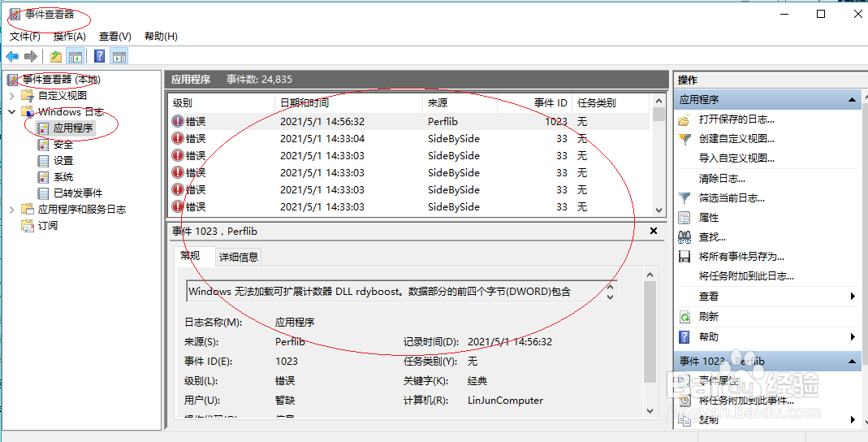Click 清除日志... action
The height and width of the screenshot is (442, 868).
[x=722, y=179]
